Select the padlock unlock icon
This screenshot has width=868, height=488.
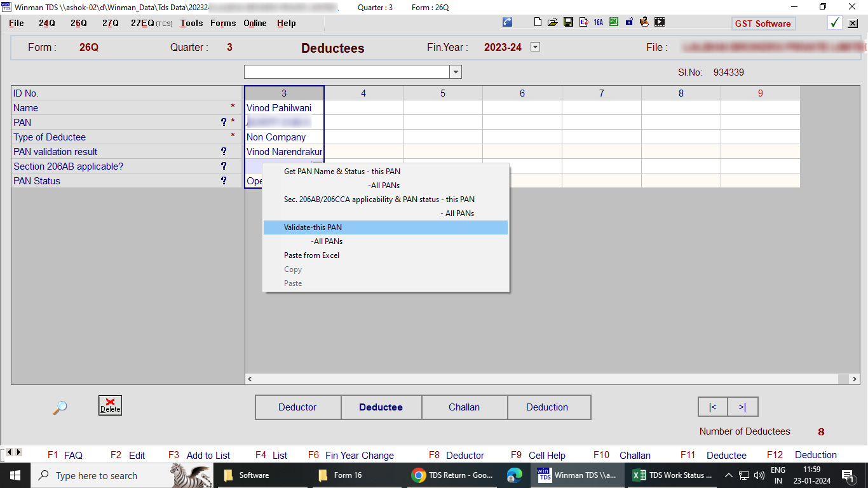pyautogui.click(x=628, y=22)
